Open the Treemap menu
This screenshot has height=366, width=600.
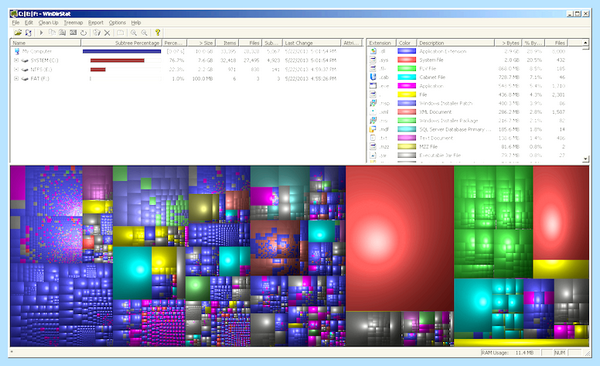coord(73,23)
